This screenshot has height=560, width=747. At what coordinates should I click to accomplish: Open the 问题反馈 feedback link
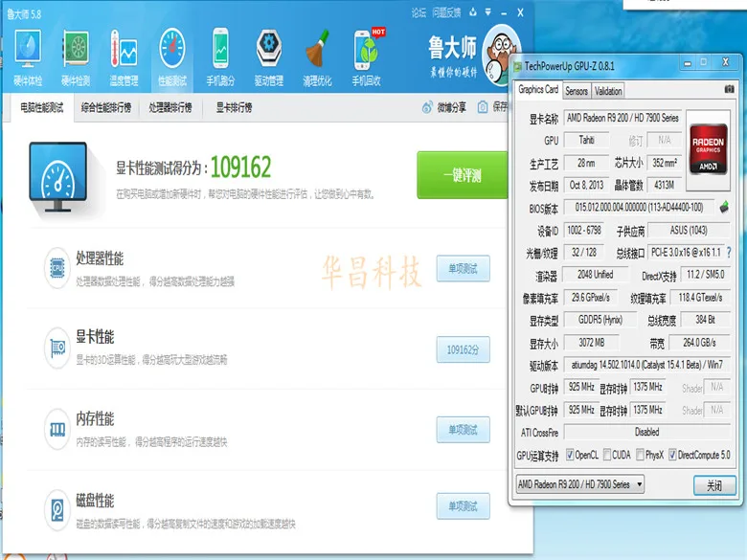(x=446, y=12)
